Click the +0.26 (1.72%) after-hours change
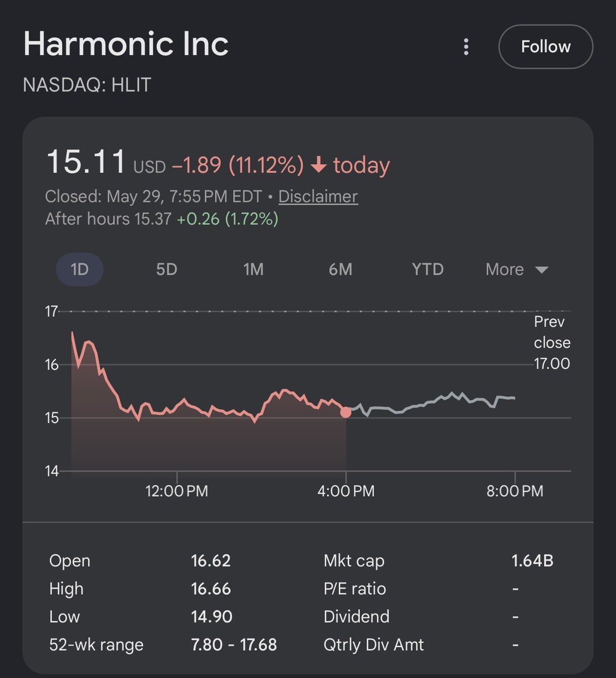Viewport: 616px width, 678px height. 228,219
